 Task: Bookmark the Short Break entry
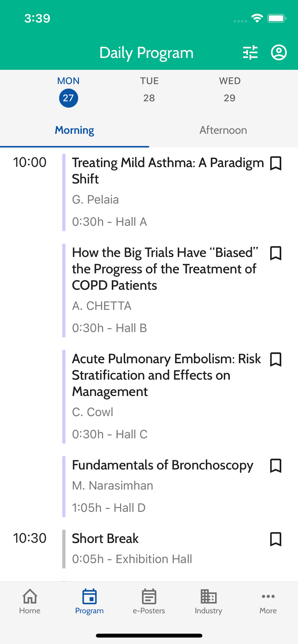tap(276, 539)
